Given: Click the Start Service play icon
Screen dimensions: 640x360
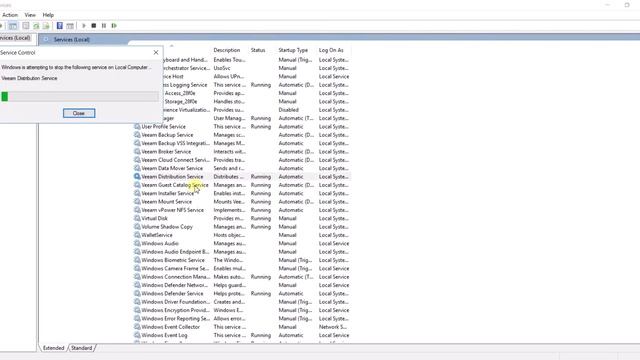Looking at the screenshot, I should pyautogui.click(x=84, y=26).
